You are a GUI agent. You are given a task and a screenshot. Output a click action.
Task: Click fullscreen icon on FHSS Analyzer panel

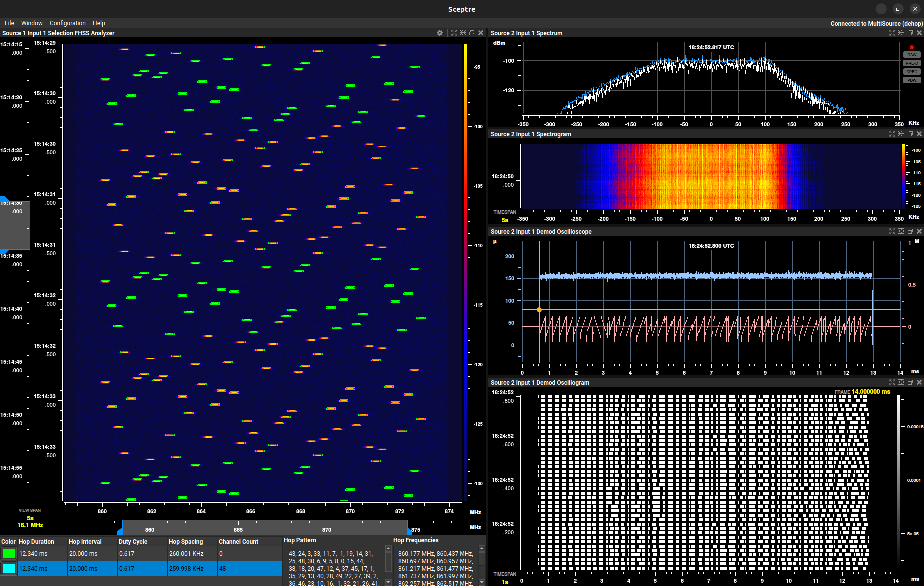coord(454,33)
